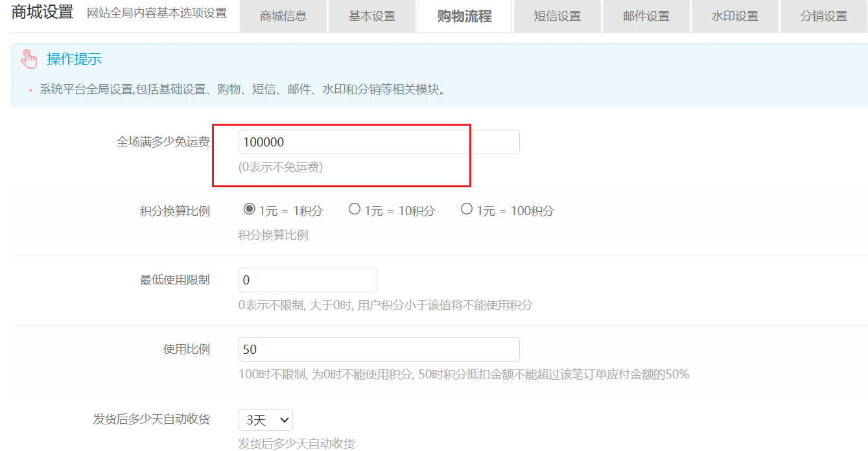Click the hand pointer icon beside 操作提示
The image size is (868, 451).
tap(29, 59)
